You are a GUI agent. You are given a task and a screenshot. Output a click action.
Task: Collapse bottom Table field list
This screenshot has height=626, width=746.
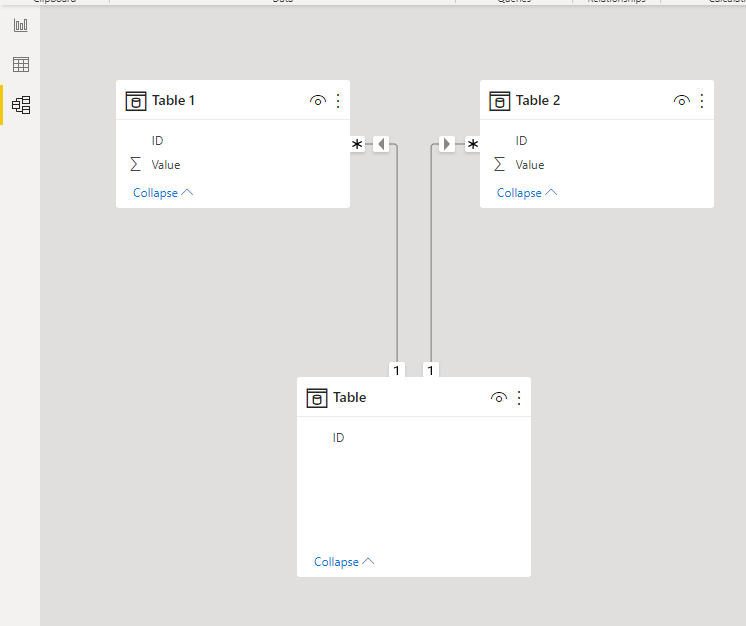click(344, 562)
